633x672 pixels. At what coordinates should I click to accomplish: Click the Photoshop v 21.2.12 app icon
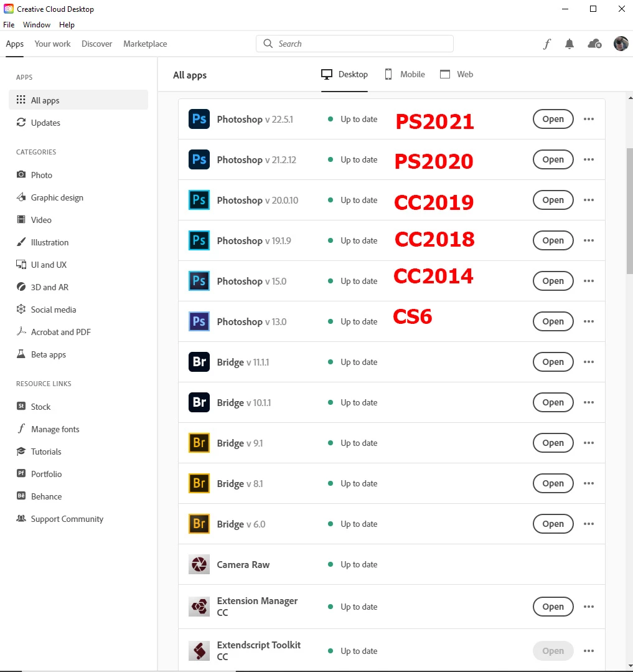tap(199, 159)
